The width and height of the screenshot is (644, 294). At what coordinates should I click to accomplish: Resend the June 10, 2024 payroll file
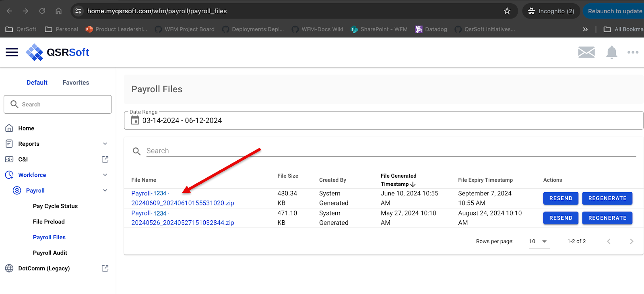pyautogui.click(x=561, y=198)
